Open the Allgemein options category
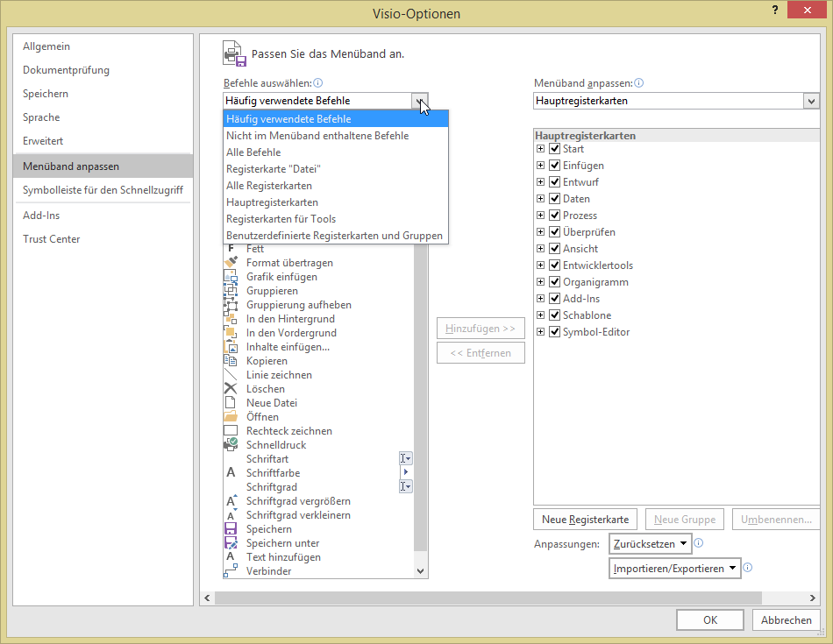Screen dimensions: 833x644 click(103, 46)
